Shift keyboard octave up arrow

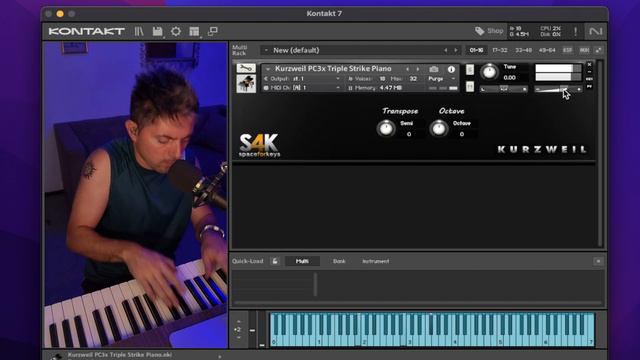click(x=238, y=322)
